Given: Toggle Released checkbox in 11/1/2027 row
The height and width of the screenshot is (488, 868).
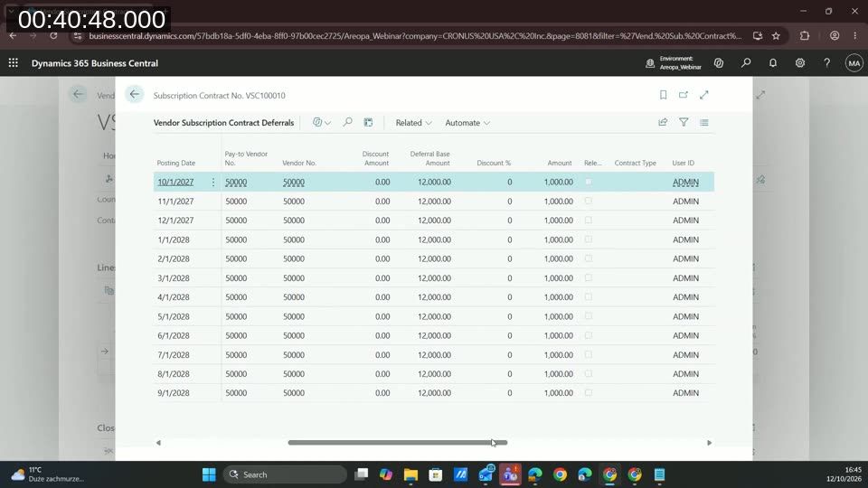Looking at the screenshot, I should pos(589,201).
